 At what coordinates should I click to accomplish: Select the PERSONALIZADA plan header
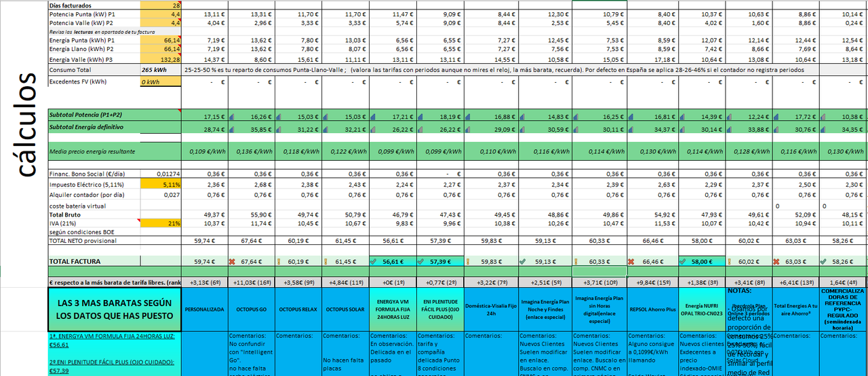[x=205, y=308]
